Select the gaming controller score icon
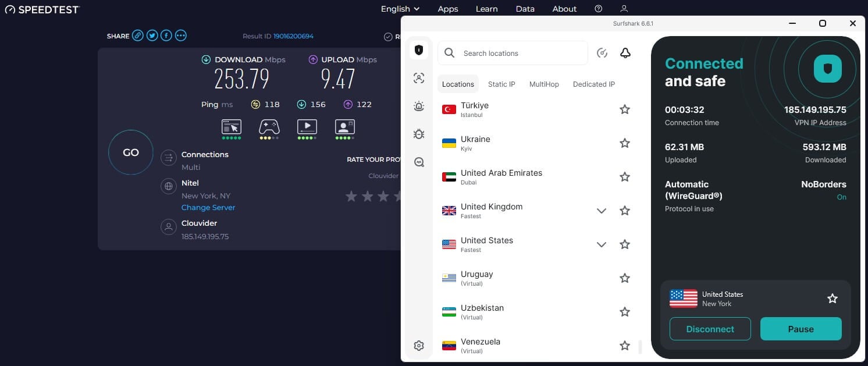 (269, 127)
